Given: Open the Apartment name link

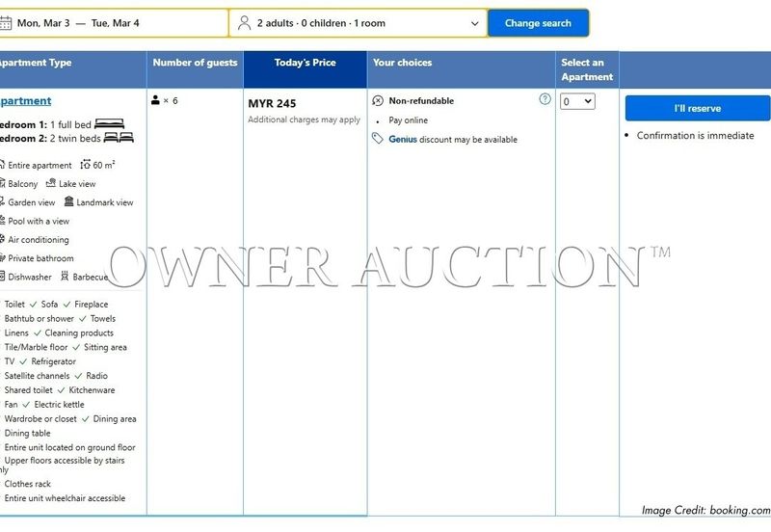Looking at the screenshot, I should (25, 101).
